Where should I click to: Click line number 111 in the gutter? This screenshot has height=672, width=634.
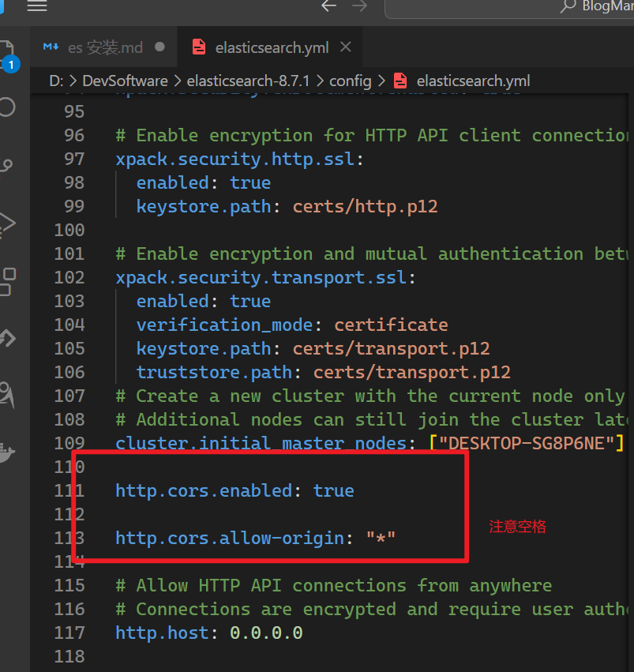point(69,490)
